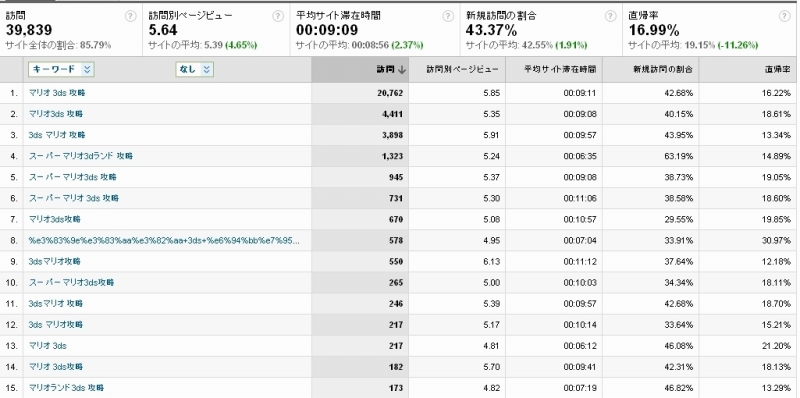Image resolution: width=800 pixels, height=398 pixels.
Task: Select new visit ratio 29.55%
Action: tap(679, 219)
